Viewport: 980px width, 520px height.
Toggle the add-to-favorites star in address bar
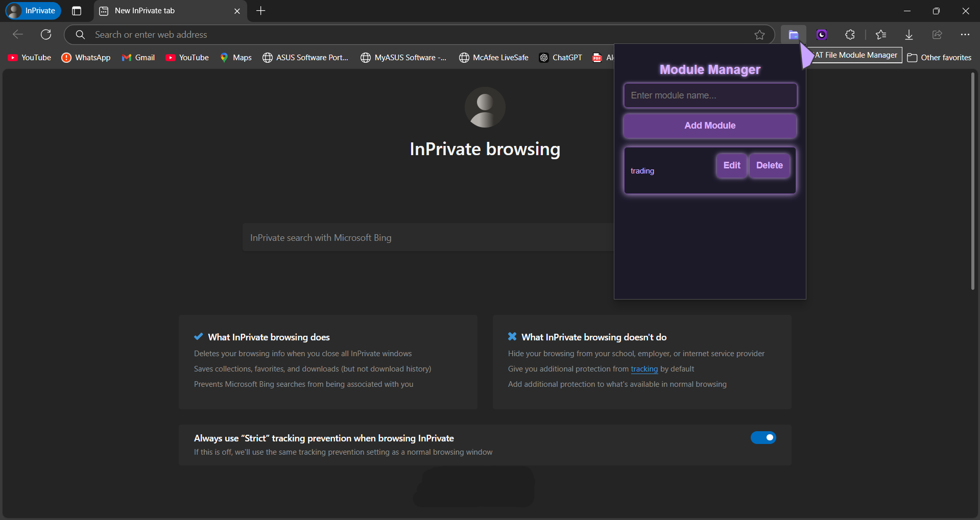click(x=759, y=34)
